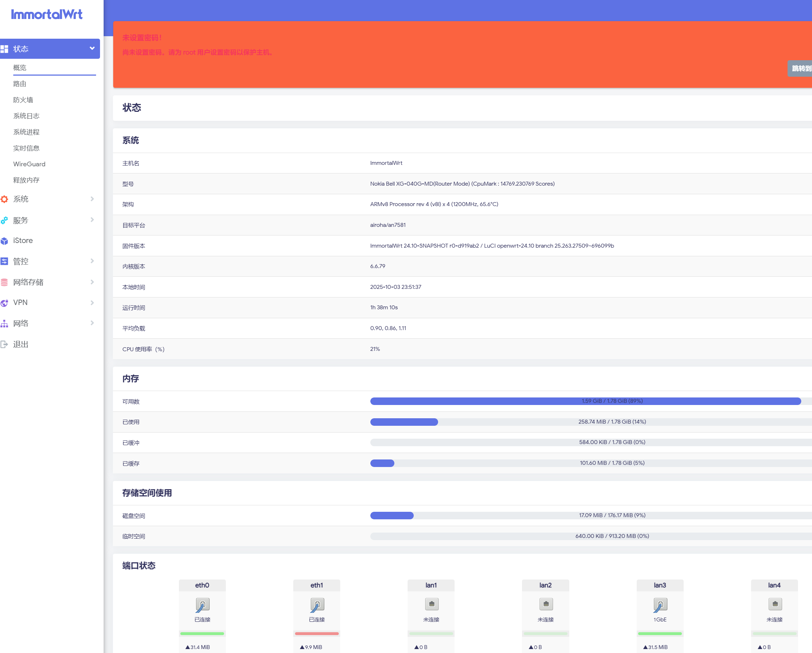Click the 释放内存 link

coord(27,180)
